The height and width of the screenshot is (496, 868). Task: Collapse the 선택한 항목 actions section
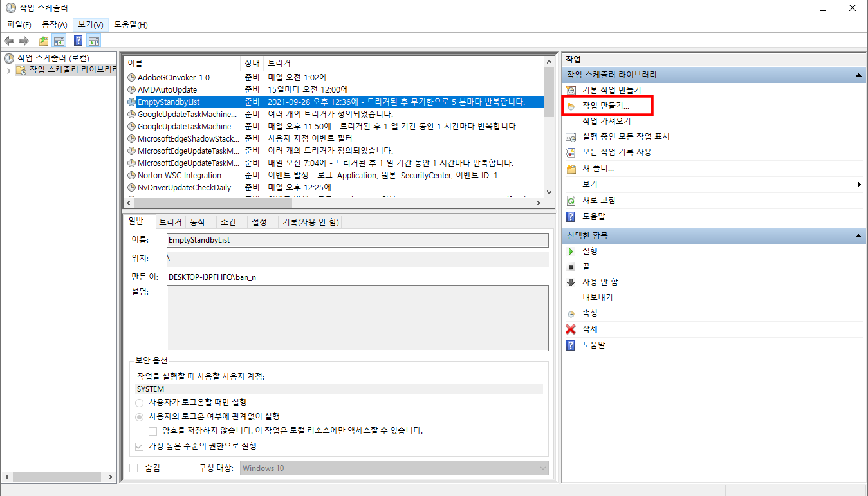[859, 236]
